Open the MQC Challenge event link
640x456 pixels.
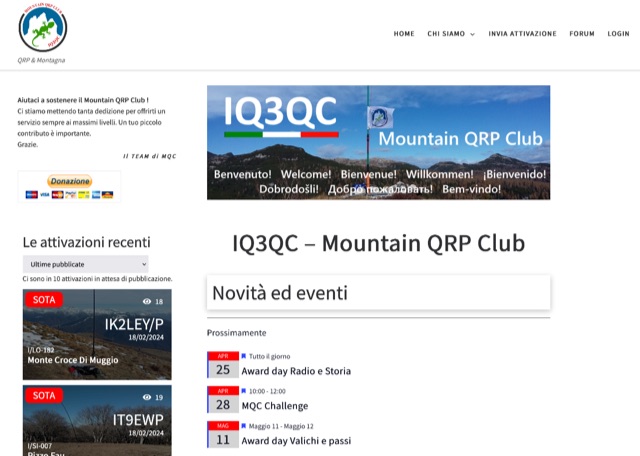(274, 406)
